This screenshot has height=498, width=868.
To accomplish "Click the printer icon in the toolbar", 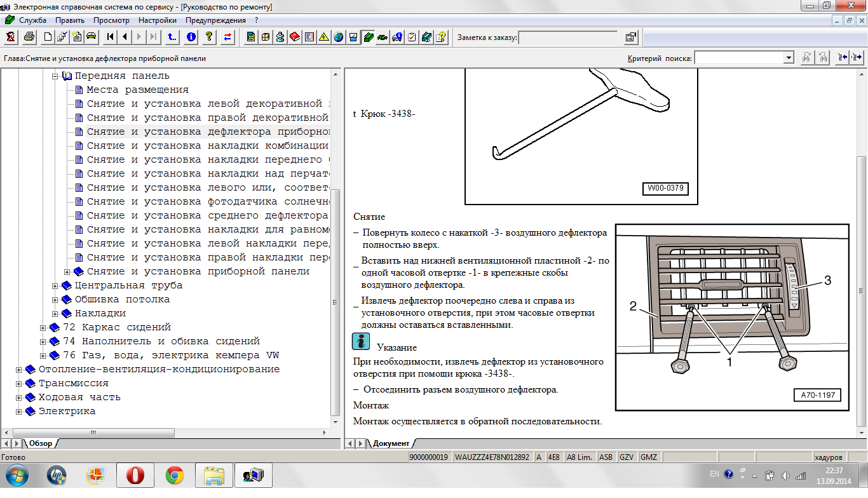I will point(29,37).
